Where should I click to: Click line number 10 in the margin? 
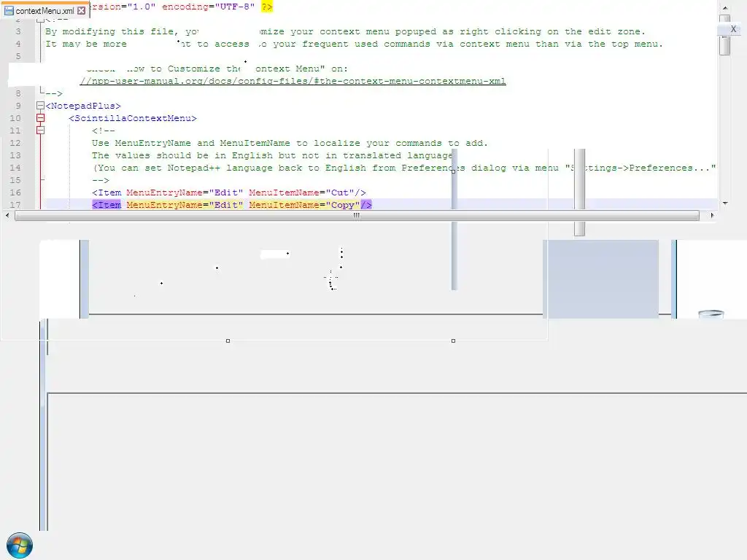point(15,118)
